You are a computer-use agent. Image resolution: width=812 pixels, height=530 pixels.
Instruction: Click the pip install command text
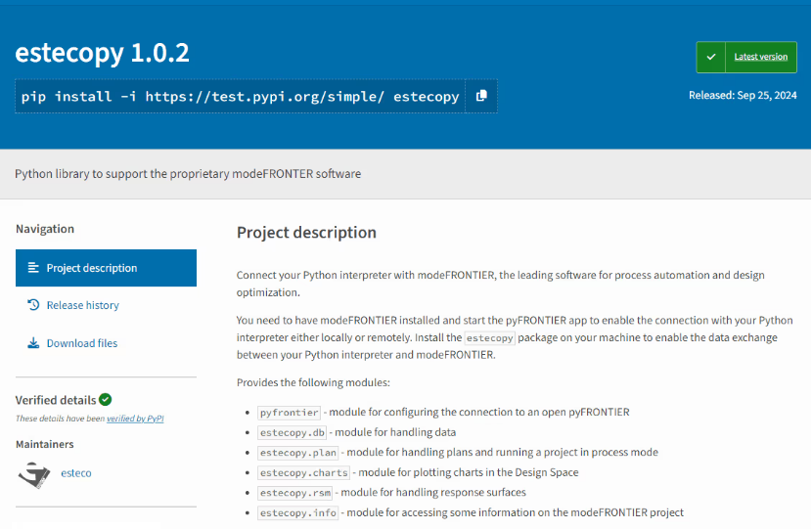241,96
